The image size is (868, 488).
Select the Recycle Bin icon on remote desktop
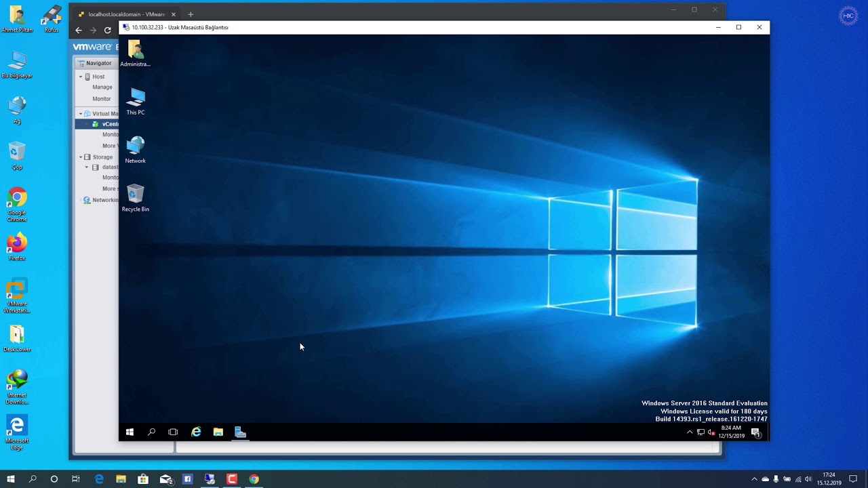(136, 198)
